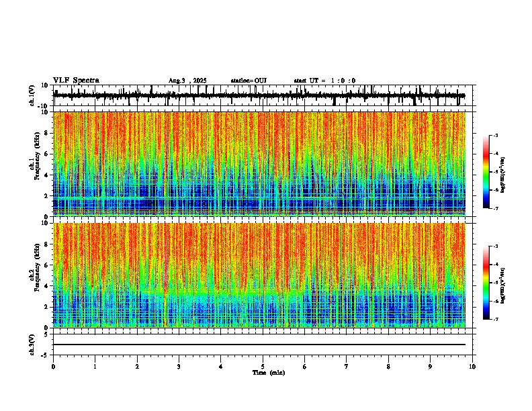Screen dimensions: 532x411
Task: Click the "1" tick on the time axis
Action: point(95,367)
